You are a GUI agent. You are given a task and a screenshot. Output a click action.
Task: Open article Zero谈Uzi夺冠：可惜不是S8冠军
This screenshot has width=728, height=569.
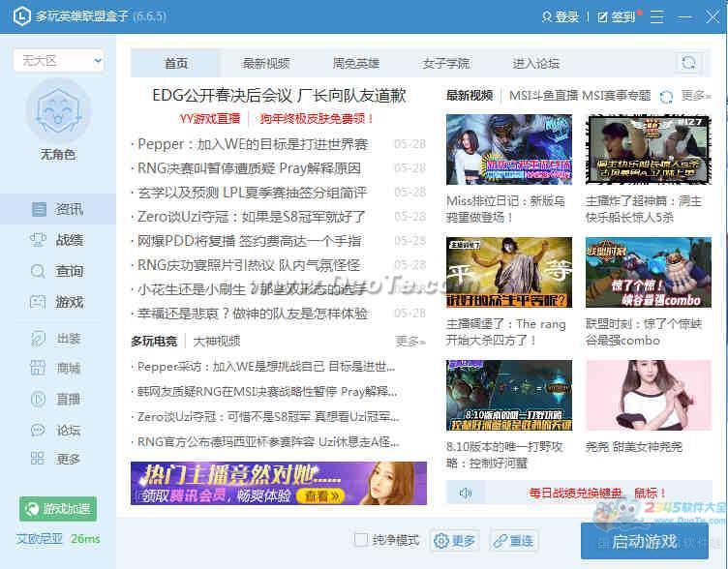[268, 417]
